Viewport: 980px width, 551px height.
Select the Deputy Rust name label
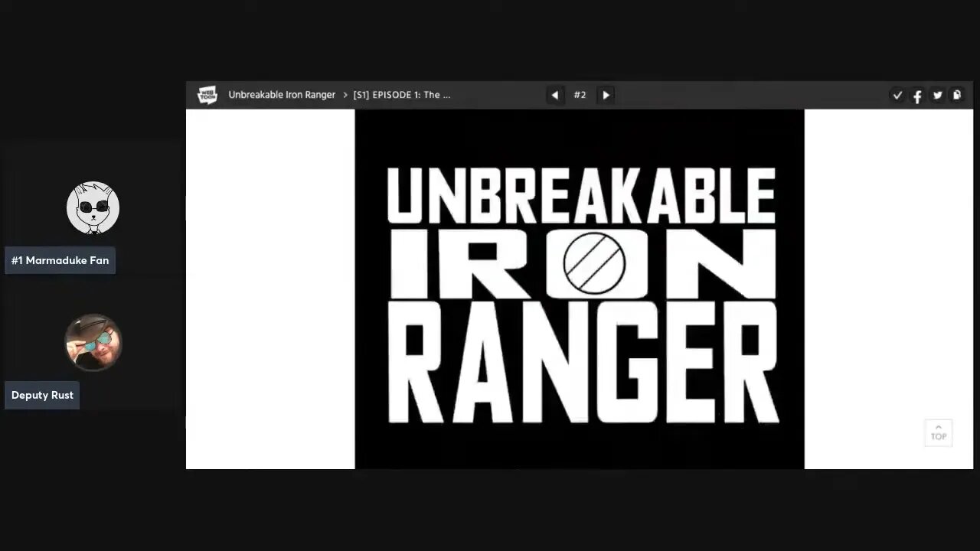(42, 395)
